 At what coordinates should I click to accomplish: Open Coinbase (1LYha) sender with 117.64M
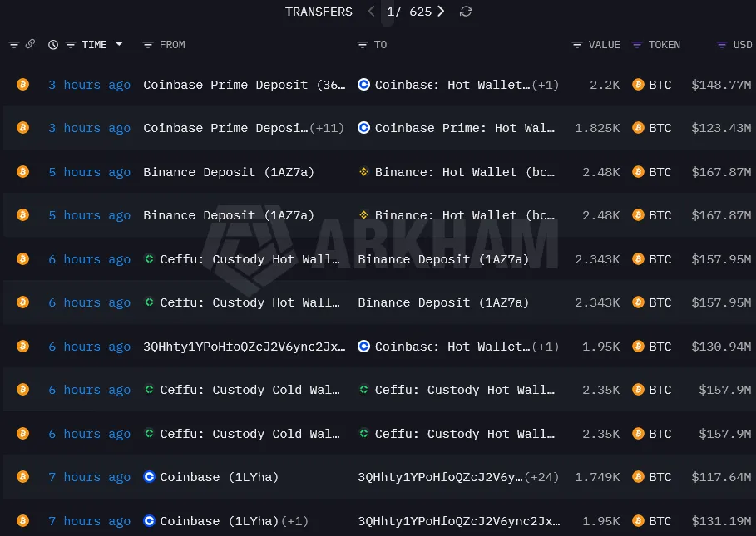219,477
